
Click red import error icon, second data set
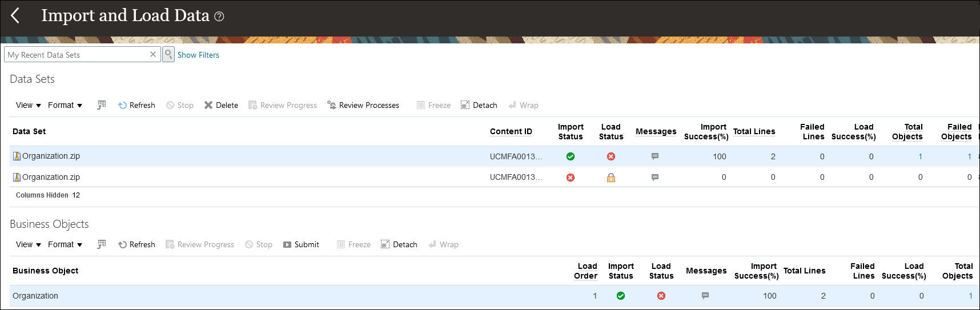570,178
